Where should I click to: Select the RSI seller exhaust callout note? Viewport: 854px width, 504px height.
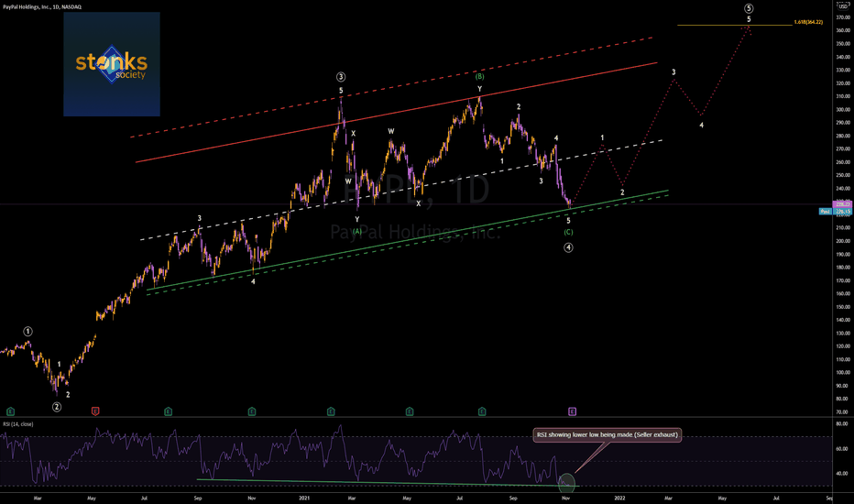(x=608, y=434)
